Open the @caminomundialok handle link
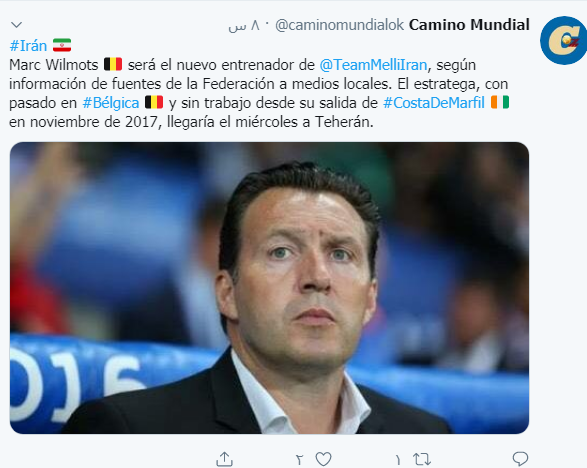The width and height of the screenshot is (587, 468). coord(340,25)
